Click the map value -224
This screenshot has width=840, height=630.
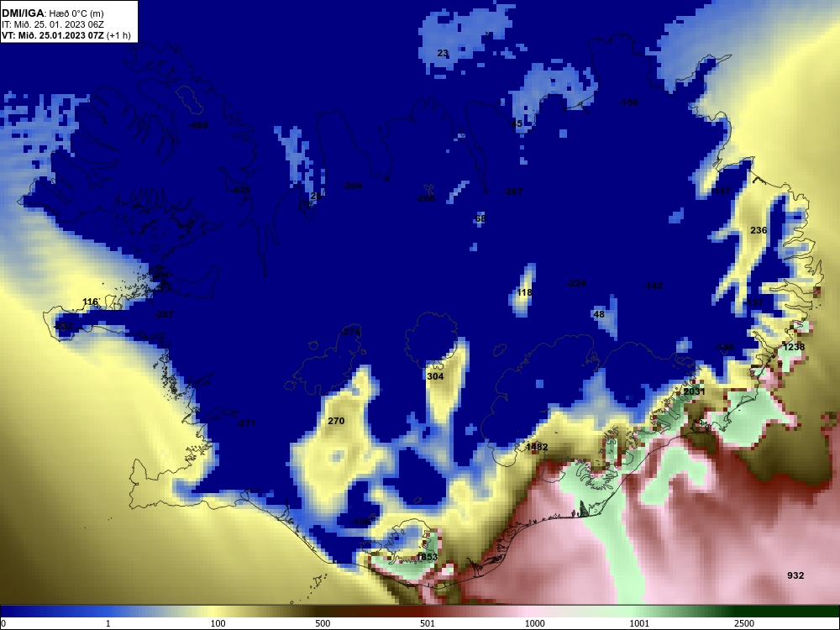576,283
